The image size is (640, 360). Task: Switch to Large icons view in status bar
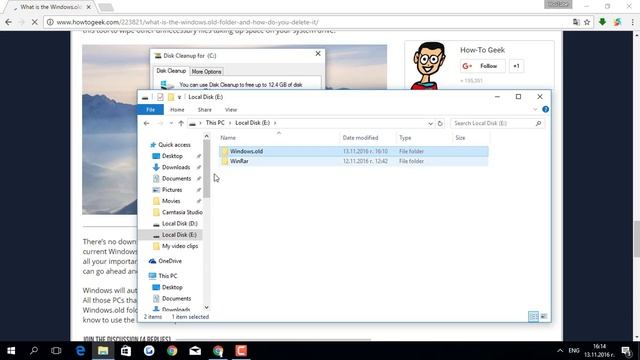[x=544, y=316]
